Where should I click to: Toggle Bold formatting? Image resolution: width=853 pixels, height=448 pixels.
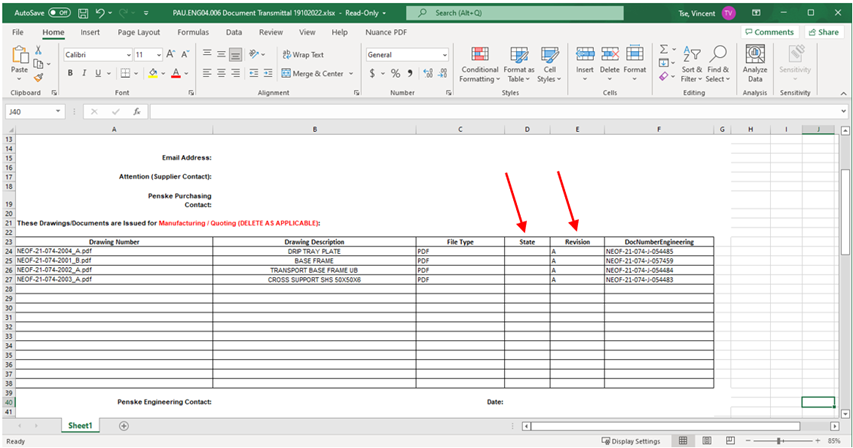pyautogui.click(x=70, y=73)
